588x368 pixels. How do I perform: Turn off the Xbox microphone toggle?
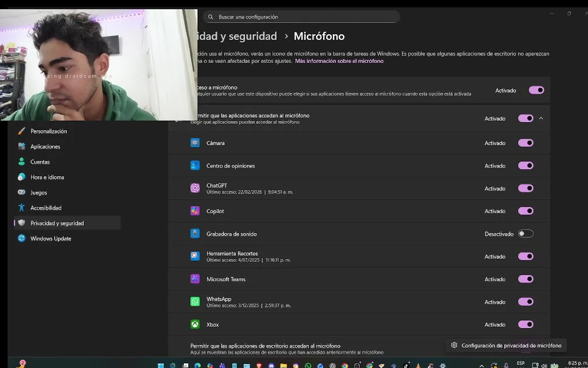525,325
